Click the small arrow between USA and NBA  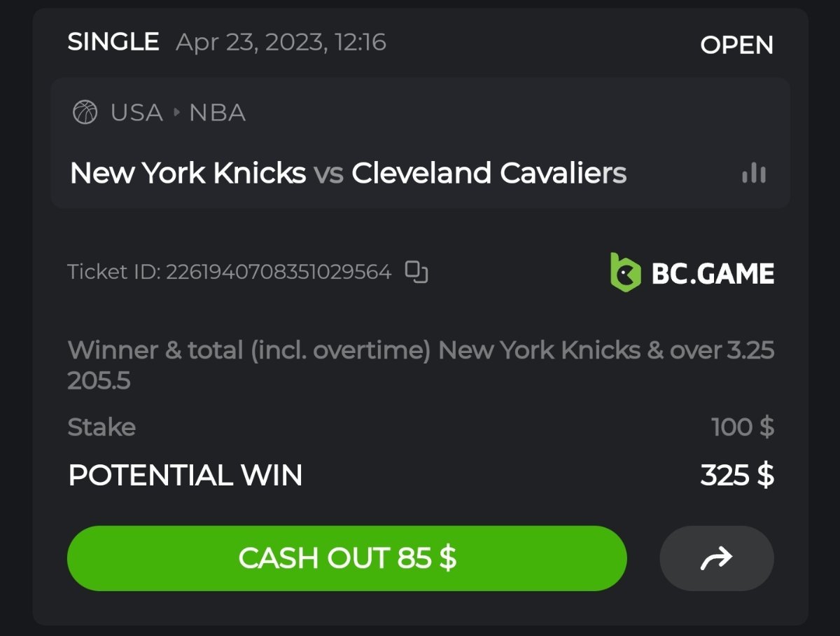coord(176,112)
